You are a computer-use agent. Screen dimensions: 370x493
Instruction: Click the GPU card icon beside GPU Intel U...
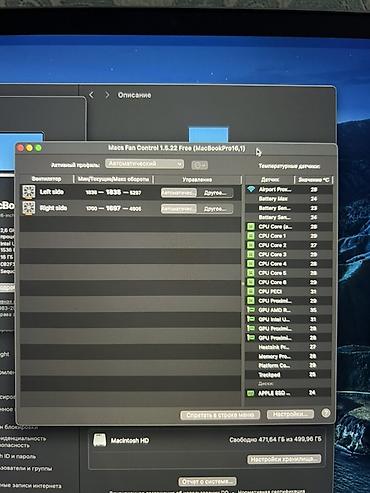point(251,319)
